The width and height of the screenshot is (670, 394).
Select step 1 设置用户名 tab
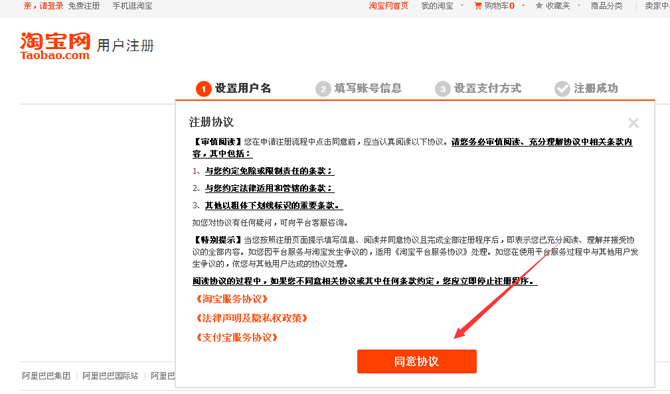point(234,88)
